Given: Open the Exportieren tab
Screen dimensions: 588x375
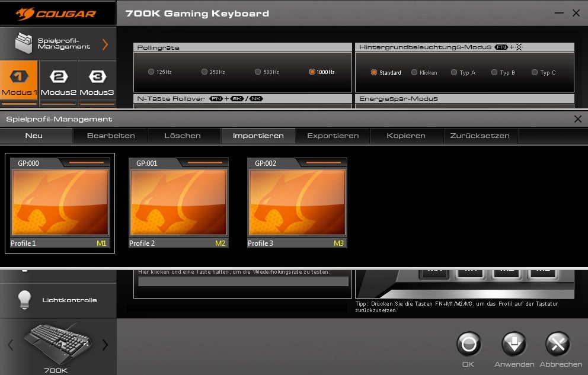Looking at the screenshot, I should 333,136.
